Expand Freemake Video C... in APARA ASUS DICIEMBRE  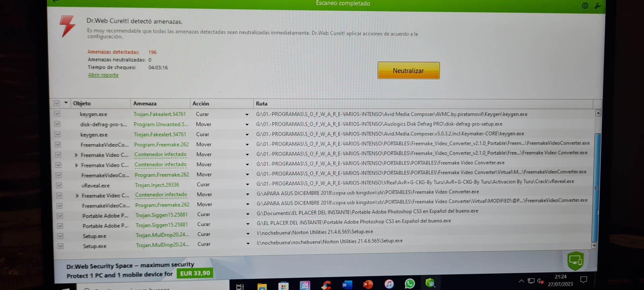[77, 195]
